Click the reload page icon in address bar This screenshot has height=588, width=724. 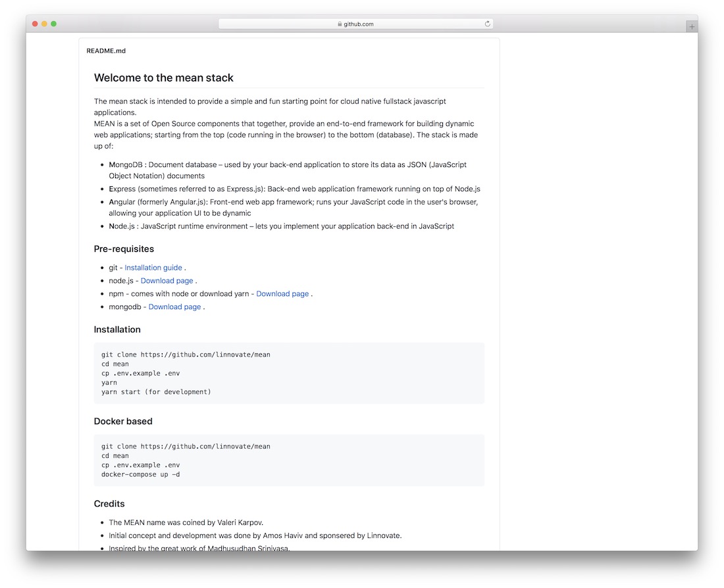click(487, 24)
